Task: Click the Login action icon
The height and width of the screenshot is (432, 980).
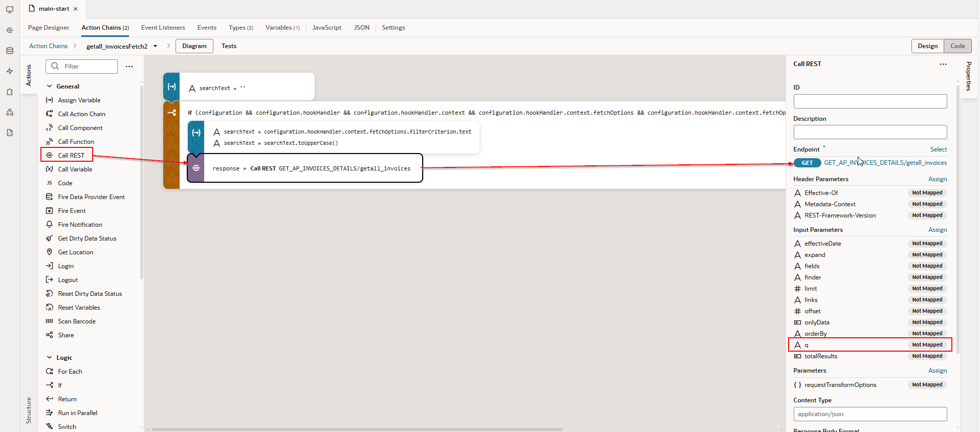Action: 50,266
